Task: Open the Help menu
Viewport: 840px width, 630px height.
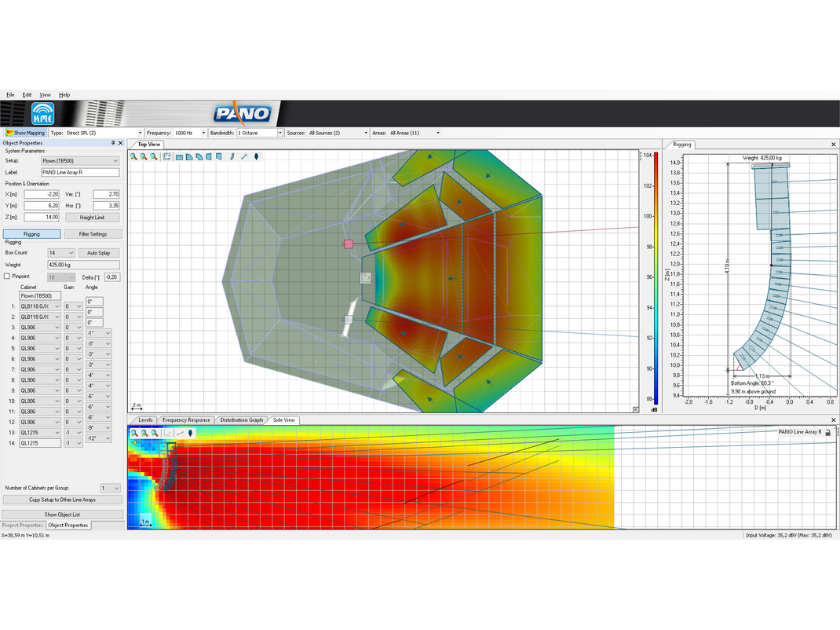Action: click(64, 95)
